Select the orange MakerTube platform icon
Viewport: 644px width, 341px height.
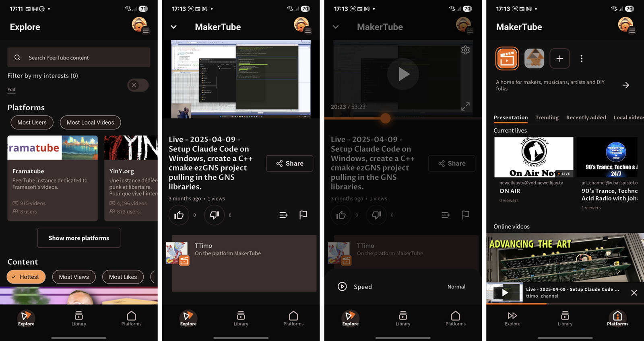click(507, 59)
